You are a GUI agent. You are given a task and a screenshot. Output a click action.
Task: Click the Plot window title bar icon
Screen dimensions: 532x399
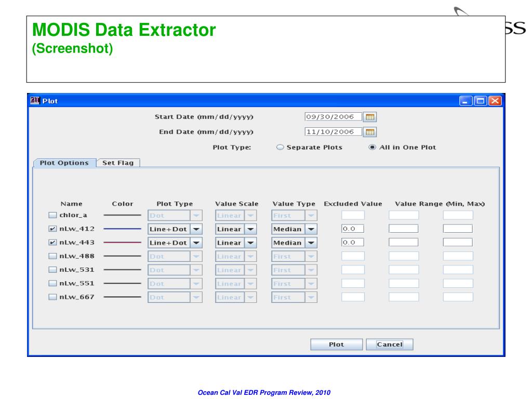pos(35,100)
